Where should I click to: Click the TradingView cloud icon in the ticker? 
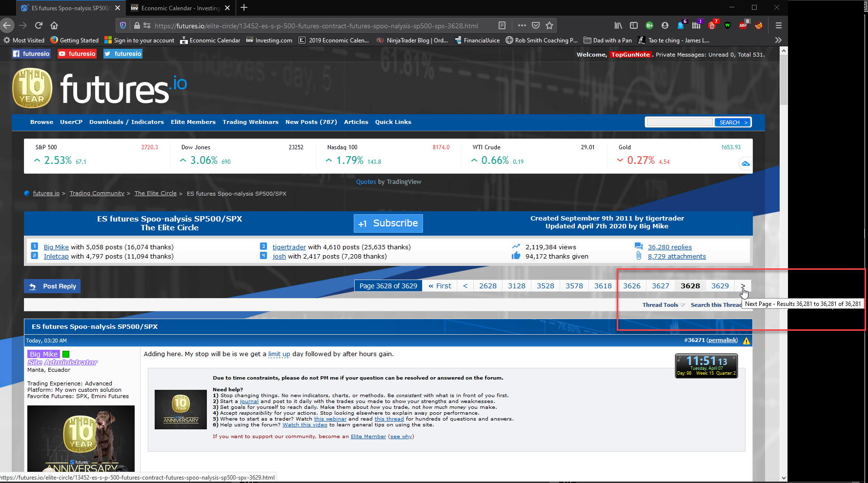tap(746, 163)
